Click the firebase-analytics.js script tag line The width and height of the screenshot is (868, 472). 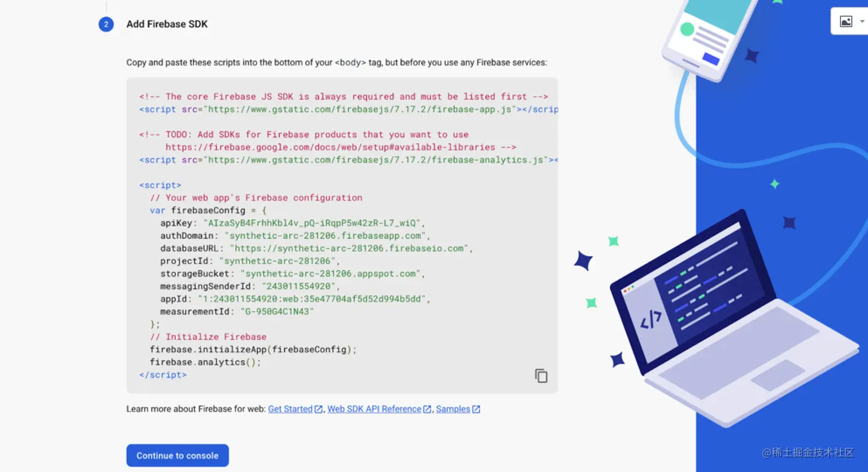coord(348,160)
